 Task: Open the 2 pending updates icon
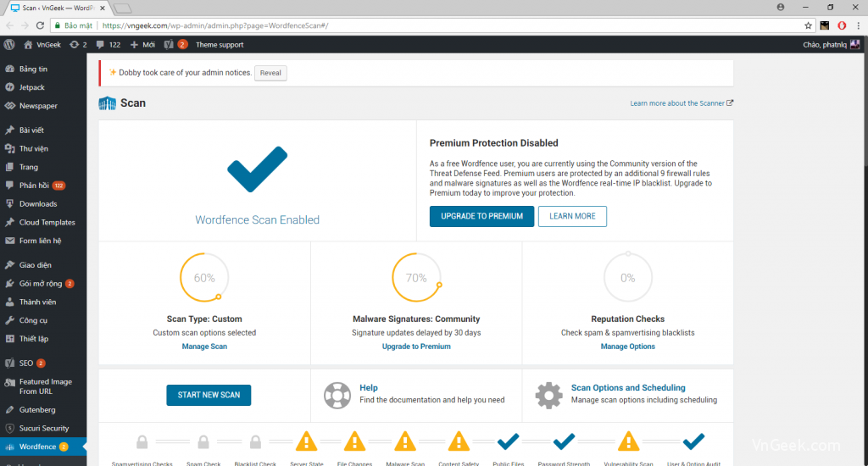coord(78,45)
